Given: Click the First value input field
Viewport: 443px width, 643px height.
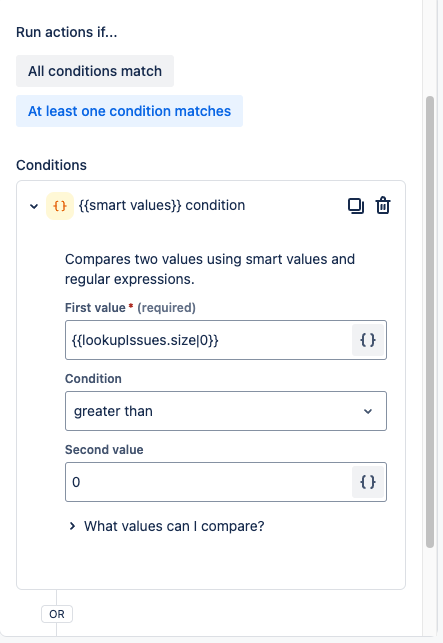Looking at the screenshot, I should 208,340.
